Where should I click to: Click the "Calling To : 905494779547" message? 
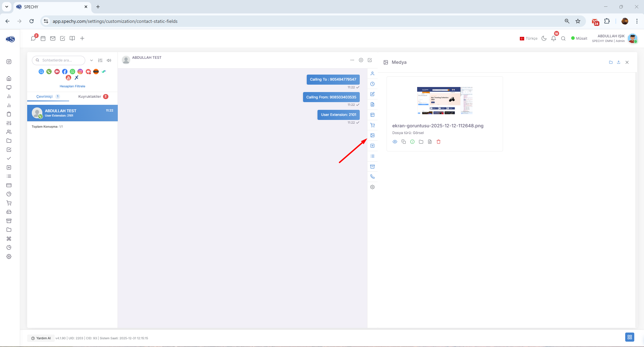coord(333,80)
